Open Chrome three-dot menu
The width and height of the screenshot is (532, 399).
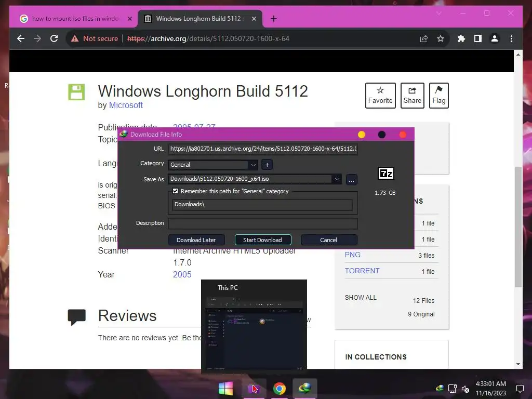pos(511,38)
